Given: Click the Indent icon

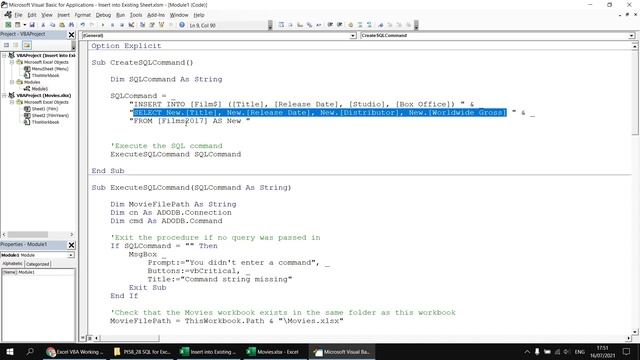Looking at the screenshot, I should tap(330, 25).
